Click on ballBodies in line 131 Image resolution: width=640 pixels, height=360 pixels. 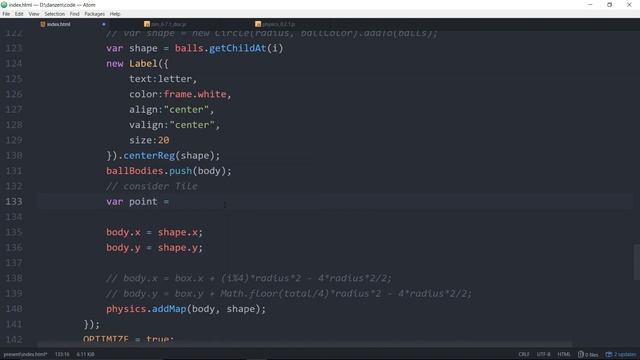tap(135, 171)
